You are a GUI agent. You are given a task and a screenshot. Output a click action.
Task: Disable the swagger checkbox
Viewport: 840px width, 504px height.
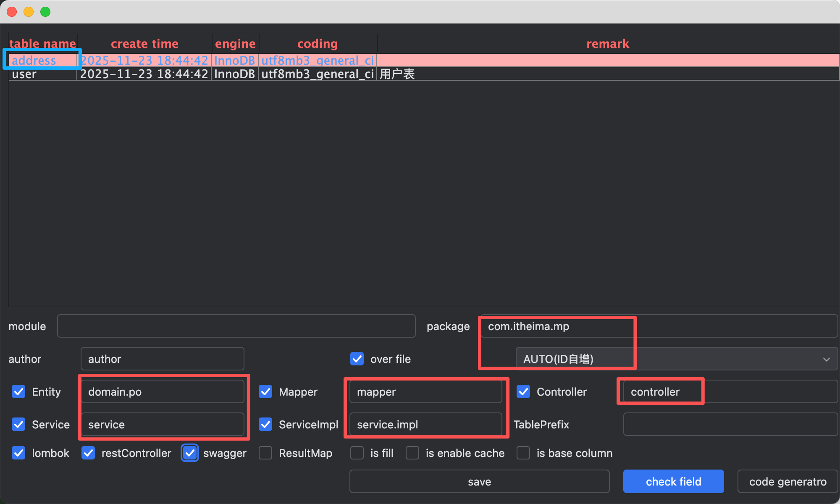pyautogui.click(x=190, y=453)
